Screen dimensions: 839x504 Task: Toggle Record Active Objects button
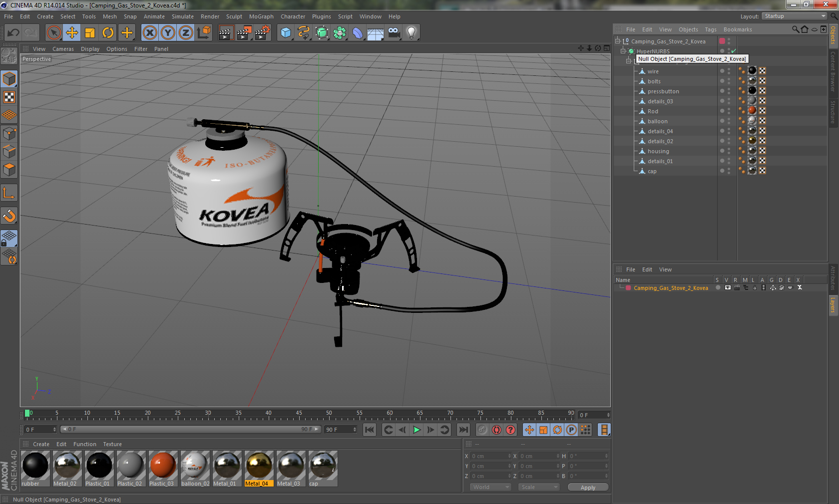482,430
